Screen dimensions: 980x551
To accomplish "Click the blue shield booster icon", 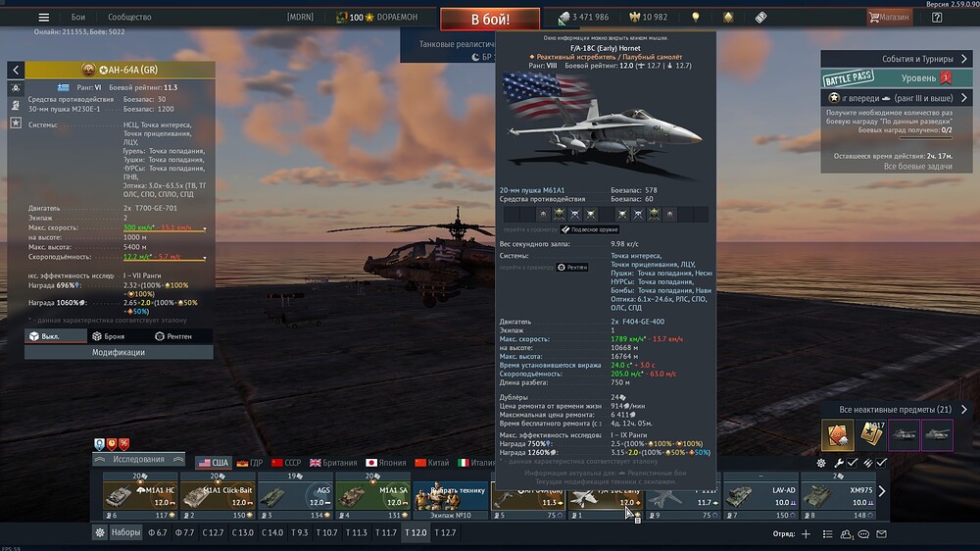I will click(99, 444).
